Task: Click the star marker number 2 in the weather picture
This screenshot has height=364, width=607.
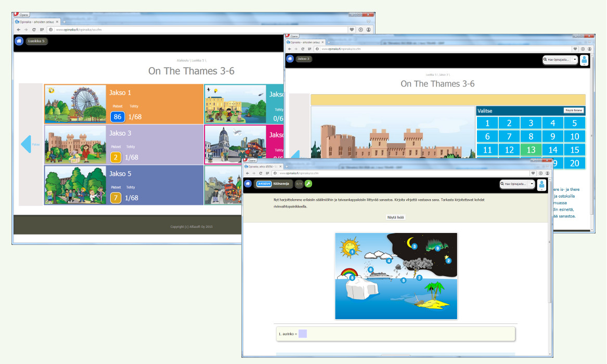Action: (448, 261)
